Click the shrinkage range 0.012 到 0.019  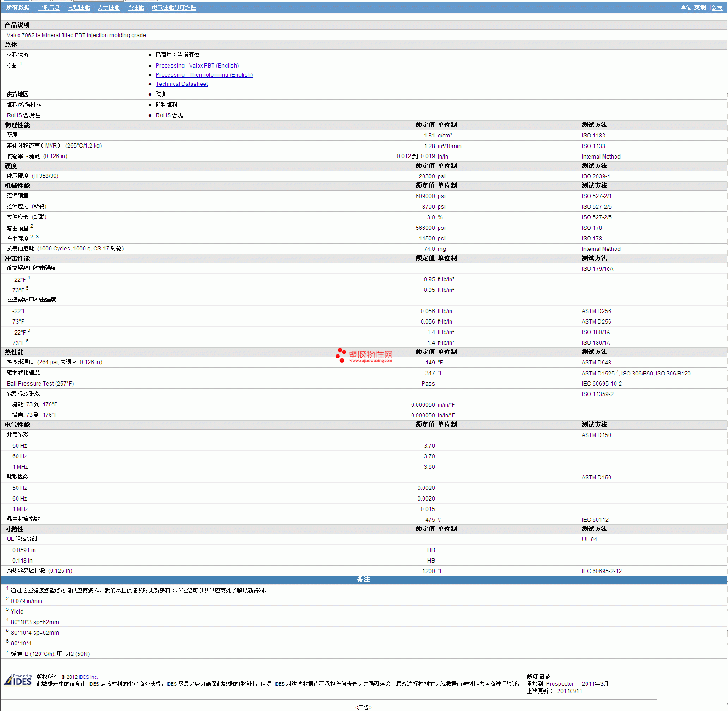[x=416, y=156]
